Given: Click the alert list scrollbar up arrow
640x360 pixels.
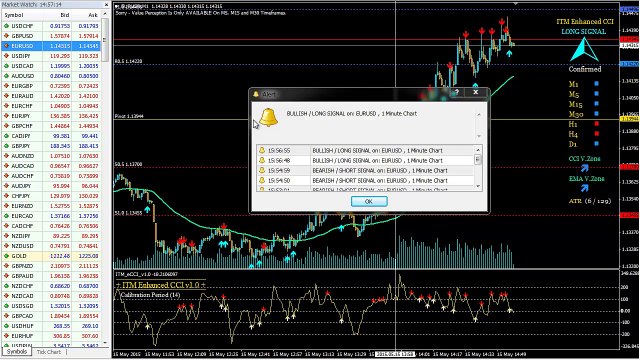Looking at the screenshot, I should tap(478, 150).
